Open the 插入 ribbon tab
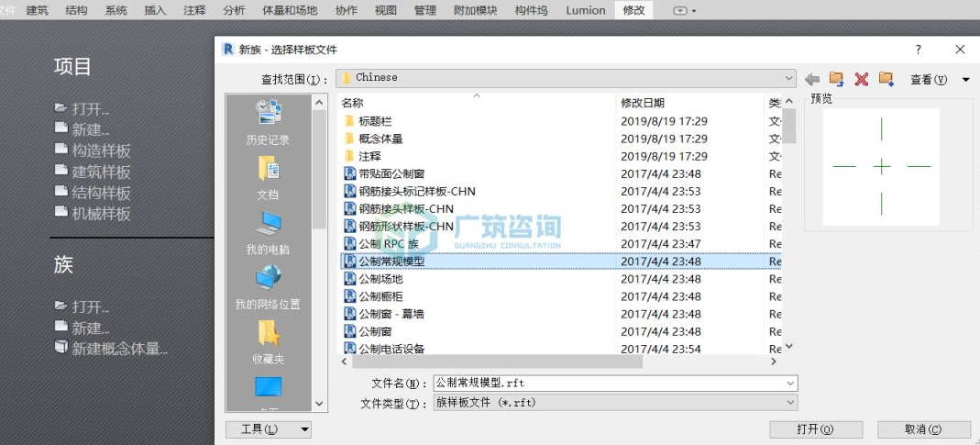Screen dimensions: 980x445 coord(155,10)
